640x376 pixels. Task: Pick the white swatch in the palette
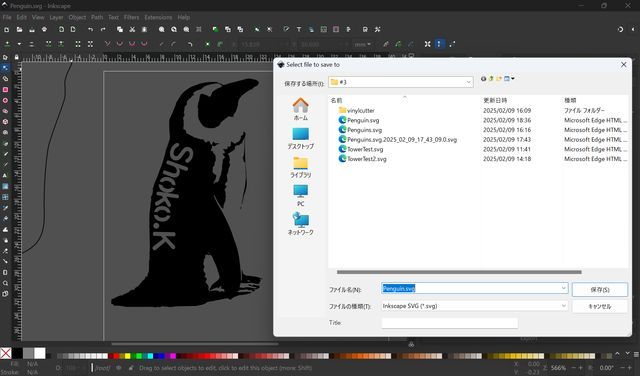(x=40, y=353)
